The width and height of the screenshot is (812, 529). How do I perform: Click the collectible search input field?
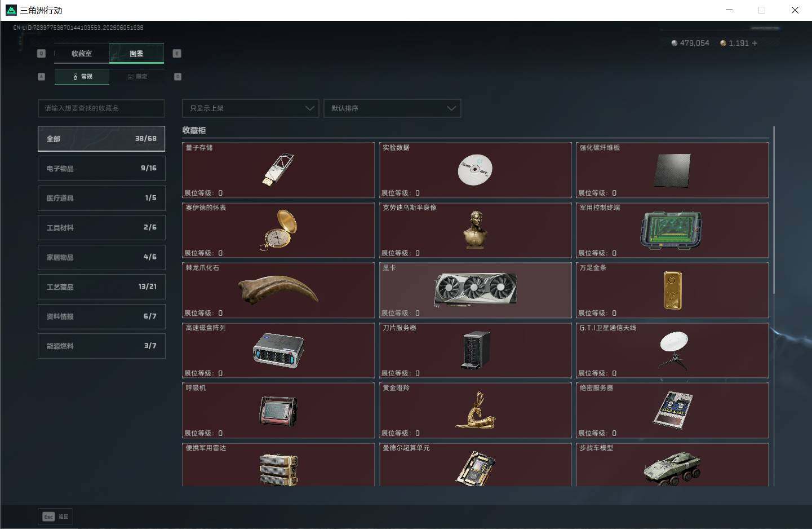tap(101, 108)
